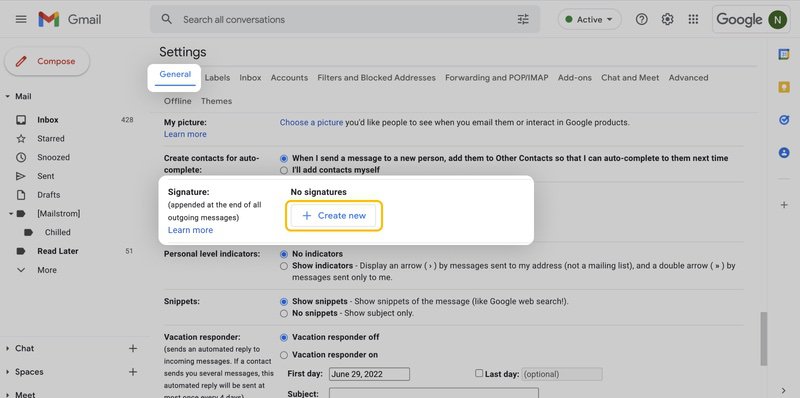The image size is (800, 398).
Task: Open the Offline settings tab
Action: (x=178, y=101)
